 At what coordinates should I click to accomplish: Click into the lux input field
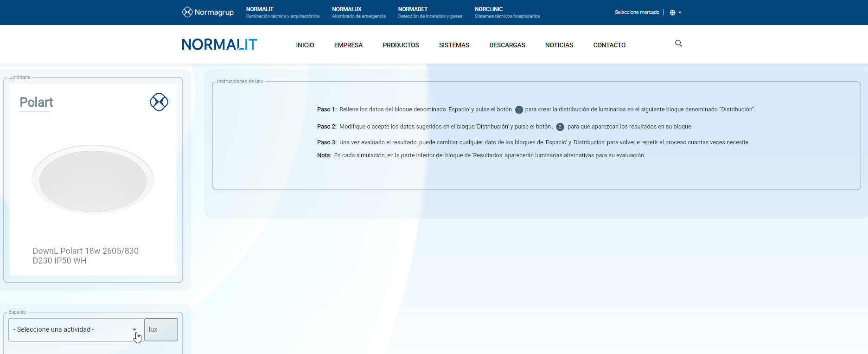[x=161, y=329]
